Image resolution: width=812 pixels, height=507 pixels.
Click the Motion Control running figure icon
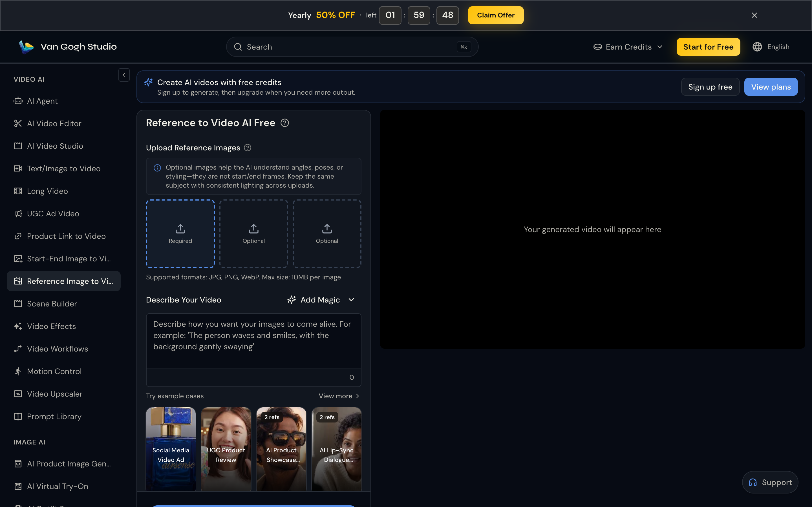(x=18, y=371)
